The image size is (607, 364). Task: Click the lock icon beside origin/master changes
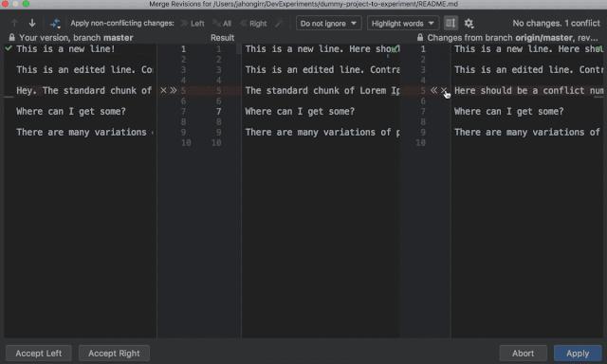tap(420, 38)
